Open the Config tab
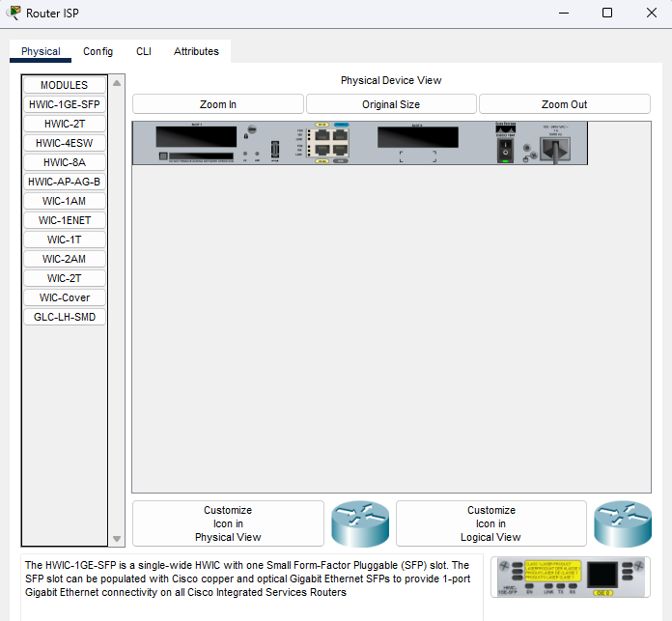The image size is (672, 621). click(98, 51)
